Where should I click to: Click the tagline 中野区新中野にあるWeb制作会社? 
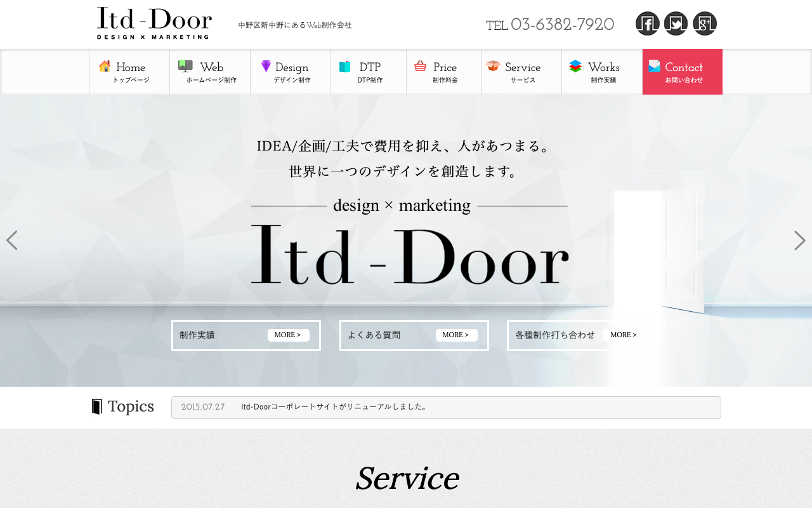coord(295,25)
